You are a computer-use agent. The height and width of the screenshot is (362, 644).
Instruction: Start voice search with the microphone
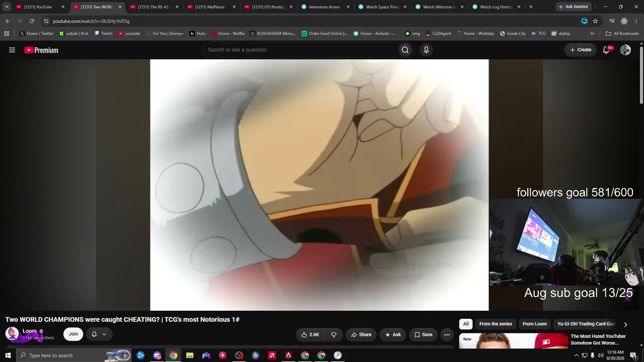click(x=426, y=50)
